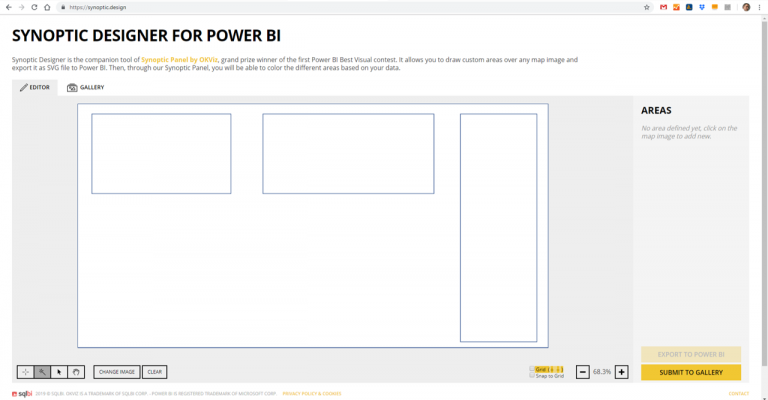Open the gray extension icon
The image size is (768, 400).
click(x=728, y=7)
